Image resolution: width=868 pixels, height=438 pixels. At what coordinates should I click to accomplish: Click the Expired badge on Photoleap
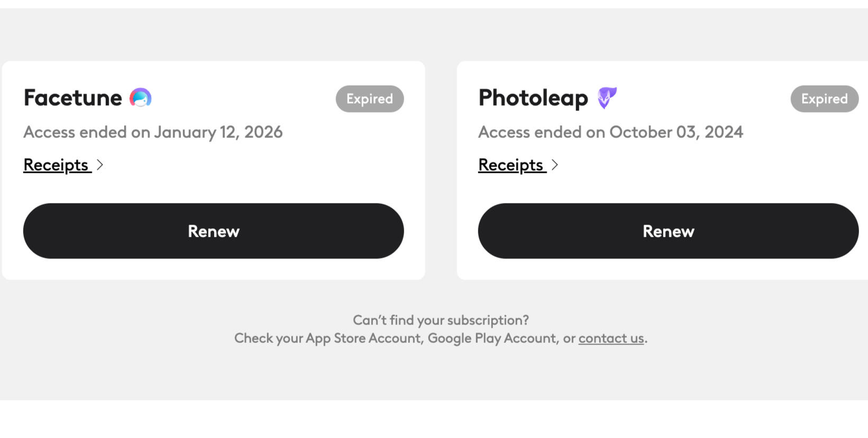coord(824,99)
